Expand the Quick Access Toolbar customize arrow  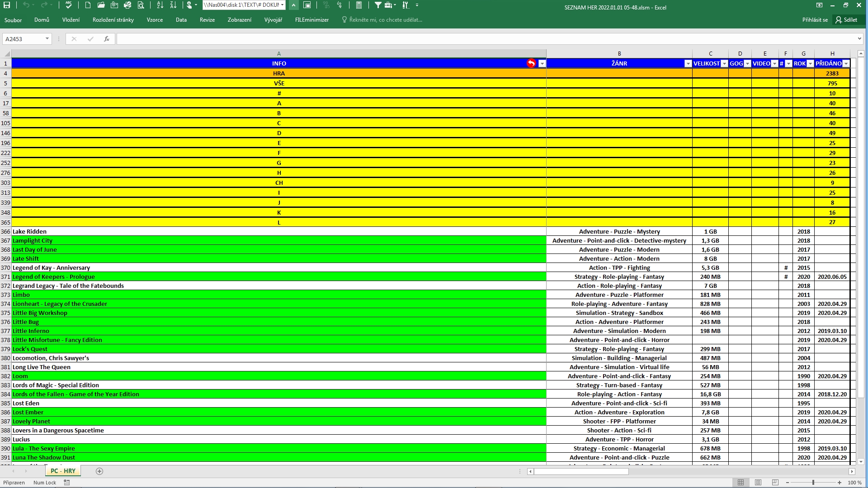[x=417, y=5]
